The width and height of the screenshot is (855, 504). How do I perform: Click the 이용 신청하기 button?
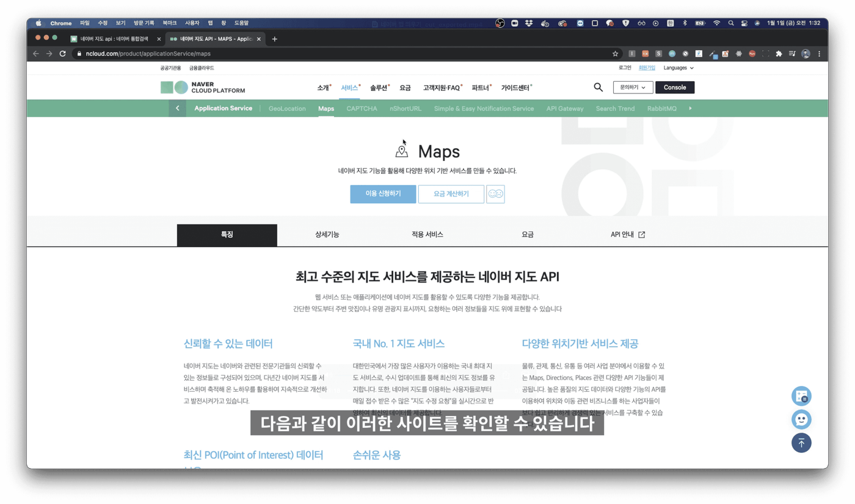tap(383, 194)
